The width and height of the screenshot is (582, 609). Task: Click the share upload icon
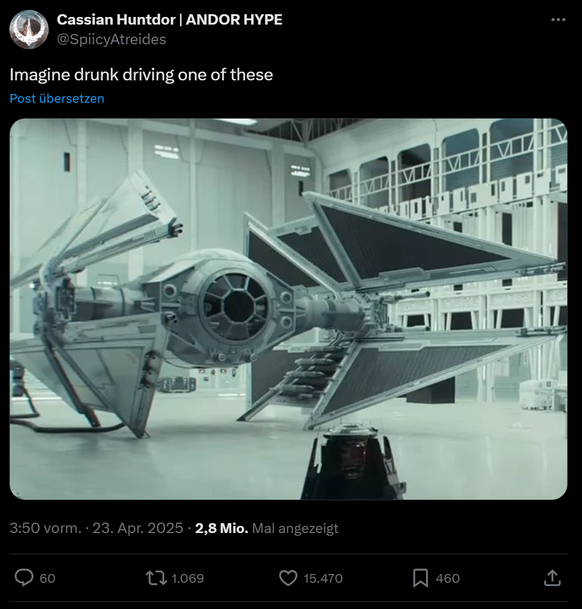(x=552, y=578)
